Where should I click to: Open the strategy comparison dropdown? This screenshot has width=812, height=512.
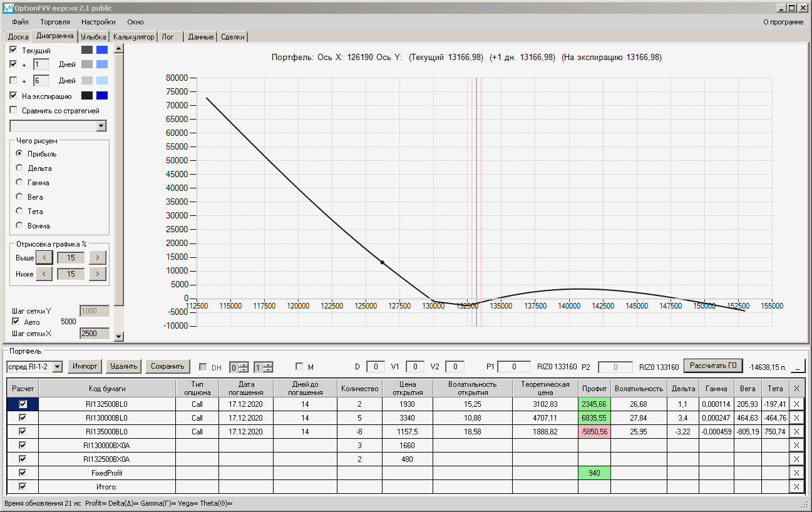pos(101,126)
